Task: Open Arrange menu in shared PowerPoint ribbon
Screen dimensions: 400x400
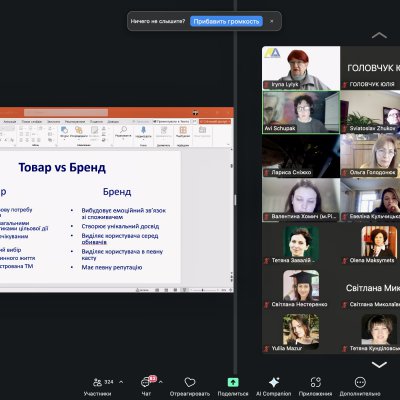Action: pyautogui.click(x=79, y=132)
